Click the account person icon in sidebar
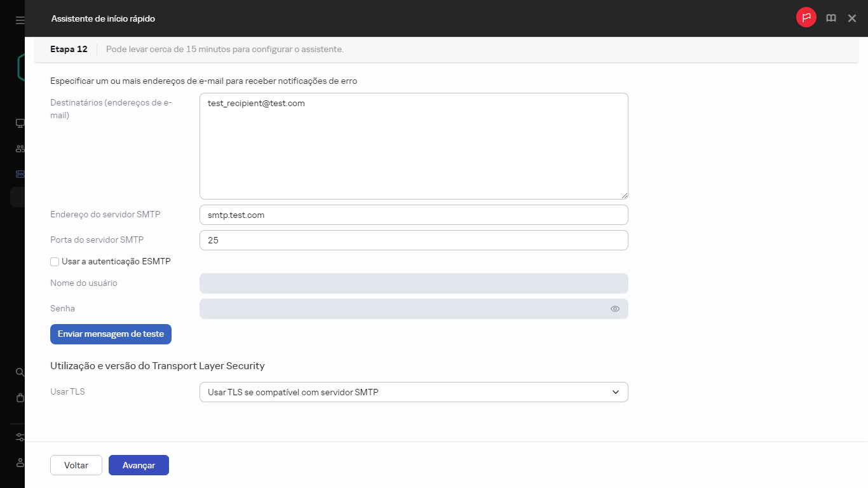The height and width of the screenshot is (488, 868). tap(20, 463)
